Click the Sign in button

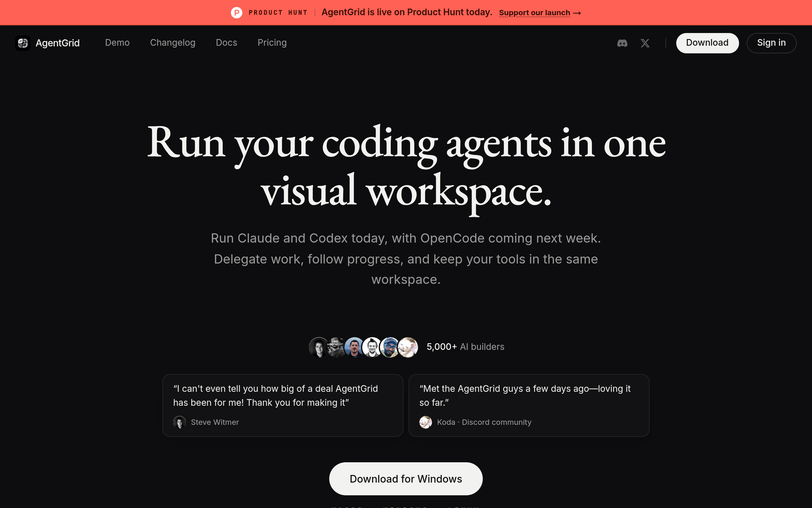771,43
